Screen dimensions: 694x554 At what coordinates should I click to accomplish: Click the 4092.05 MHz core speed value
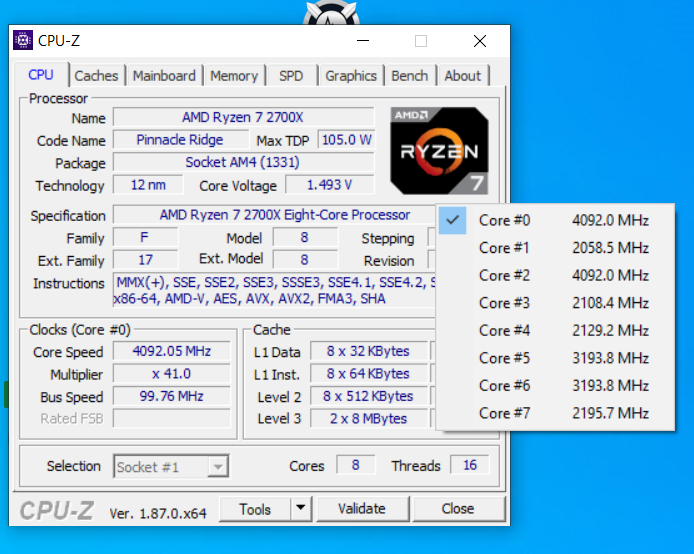click(172, 351)
